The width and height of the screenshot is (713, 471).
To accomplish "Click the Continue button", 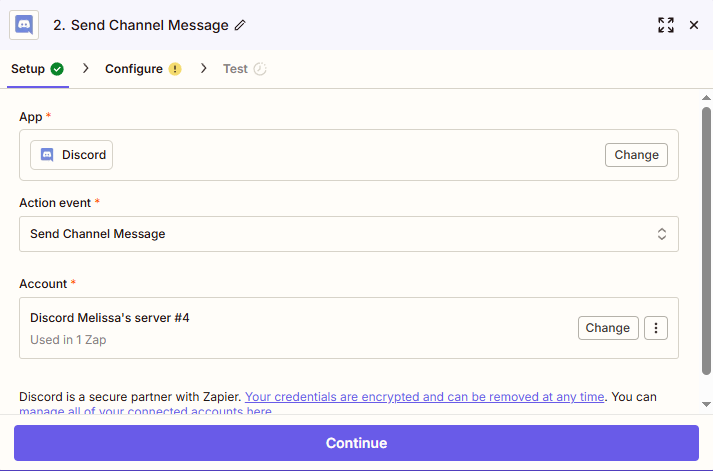I will pos(356,443).
